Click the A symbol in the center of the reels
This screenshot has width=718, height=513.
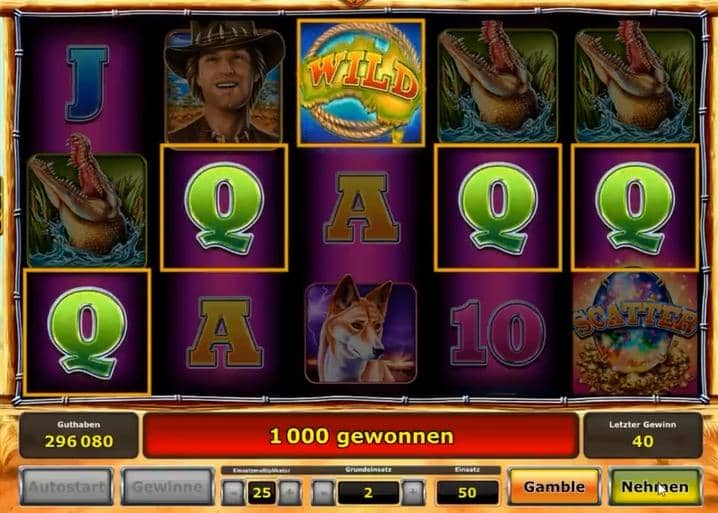coord(361,207)
